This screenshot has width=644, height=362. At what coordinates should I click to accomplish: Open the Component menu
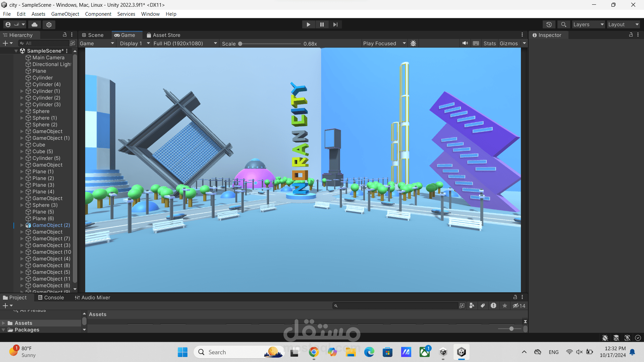tap(98, 14)
